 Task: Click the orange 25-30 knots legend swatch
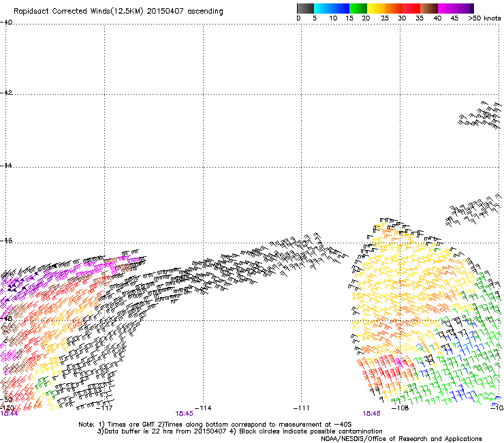[x=394, y=8]
